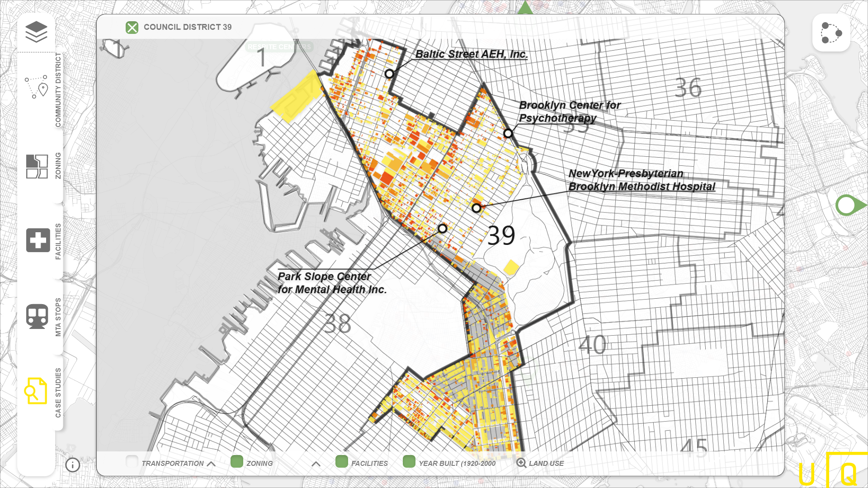This screenshot has height=488, width=868.
Task: Expand the Zoning chevron arrow
Action: click(x=316, y=464)
